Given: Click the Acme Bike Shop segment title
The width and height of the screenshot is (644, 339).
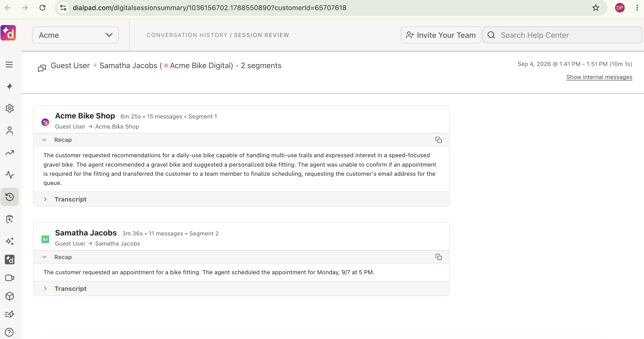Looking at the screenshot, I should pyautogui.click(x=85, y=116).
